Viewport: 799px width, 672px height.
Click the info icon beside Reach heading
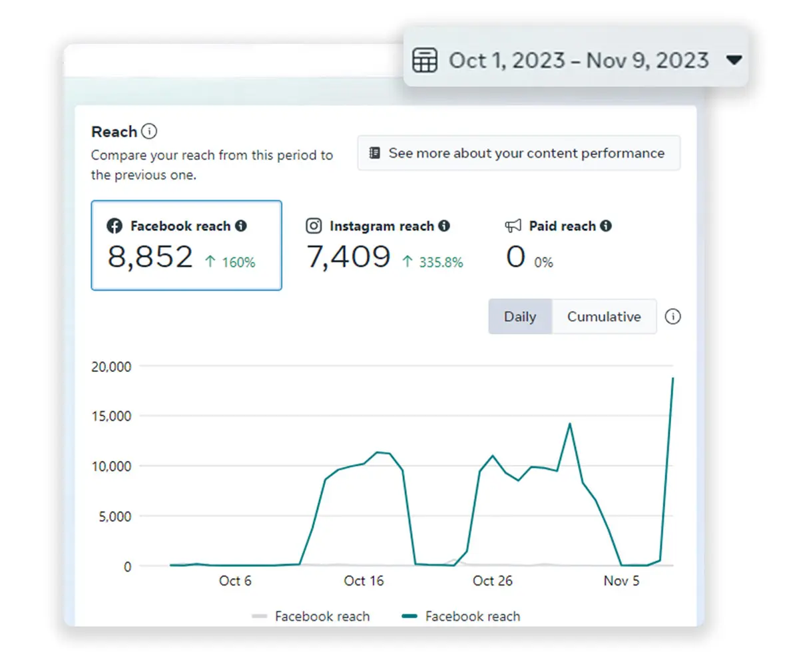click(x=149, y=131)
